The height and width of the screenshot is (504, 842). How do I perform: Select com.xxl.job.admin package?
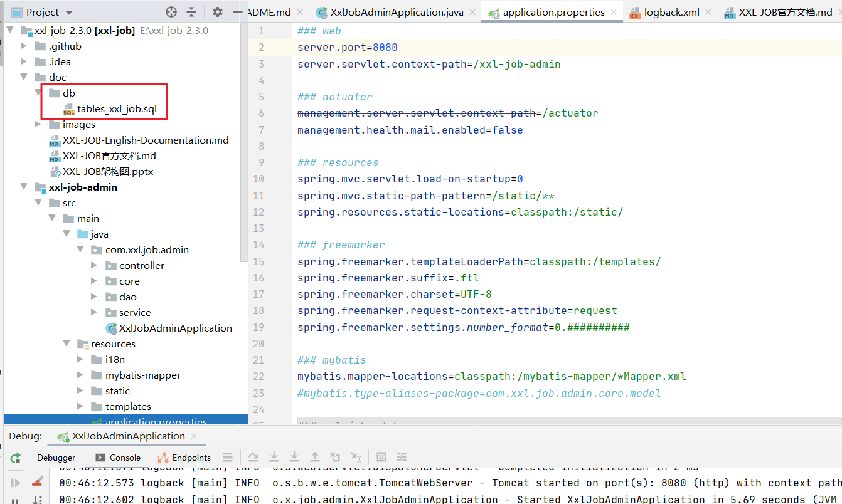click(147, 249)
